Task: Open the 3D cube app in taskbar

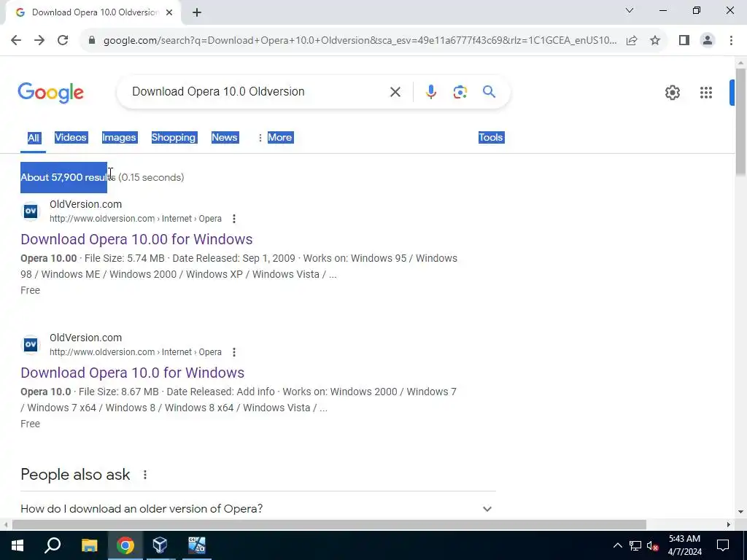Action: (160, 545)
